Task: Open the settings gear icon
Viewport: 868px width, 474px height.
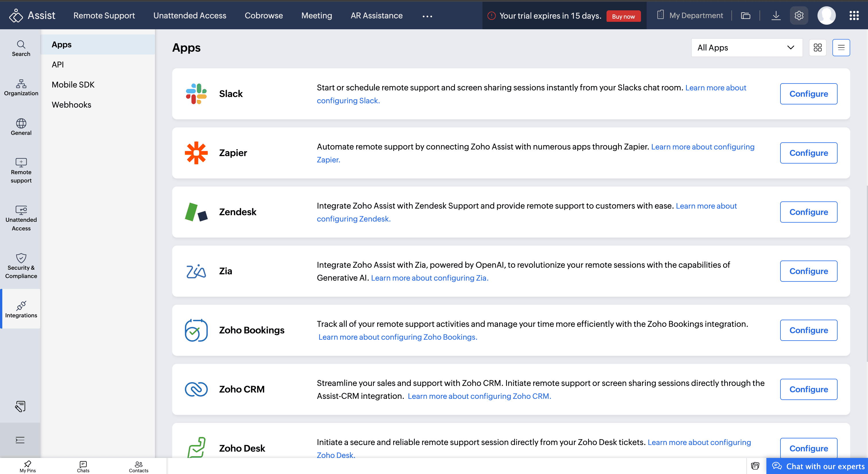Action: (799, 15)
